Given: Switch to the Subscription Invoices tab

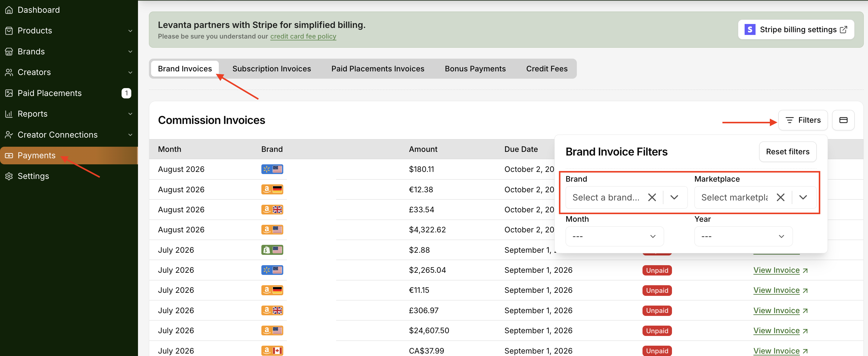Looking at the screenshot, I should pyautogui.click(x=272, y=69).
